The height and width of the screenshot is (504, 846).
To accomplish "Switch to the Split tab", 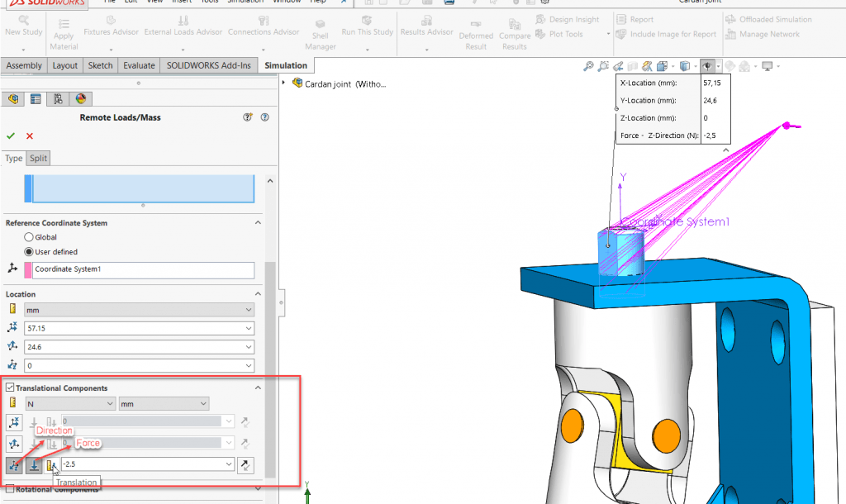I will coord(38,158).
